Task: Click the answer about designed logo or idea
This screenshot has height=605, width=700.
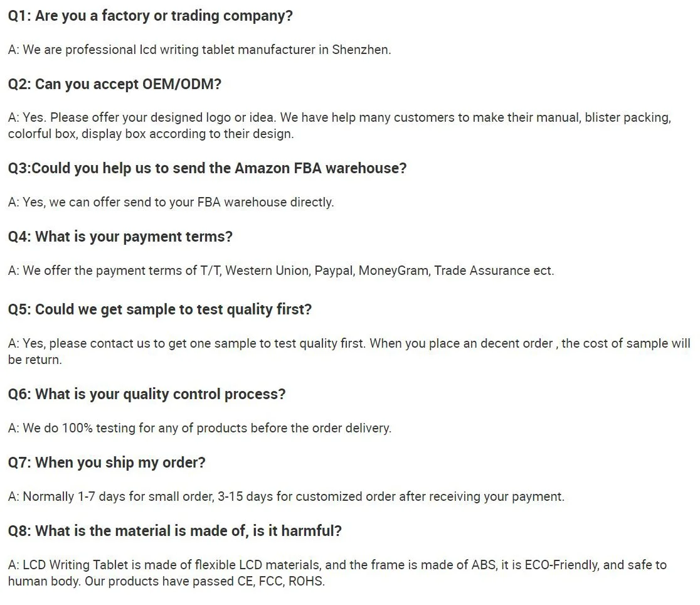Action: [339, 117]
